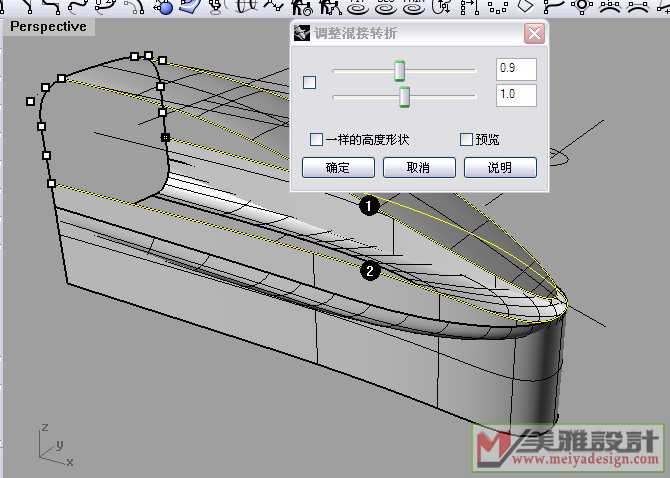Click the 取消 button
This screenshot has width=670, height=478.
point(419,167)
